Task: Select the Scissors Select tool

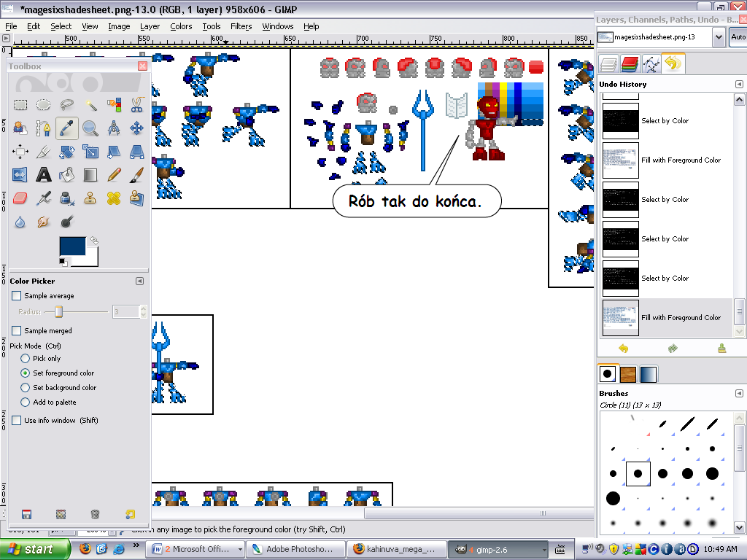Action: coord(136,104)
